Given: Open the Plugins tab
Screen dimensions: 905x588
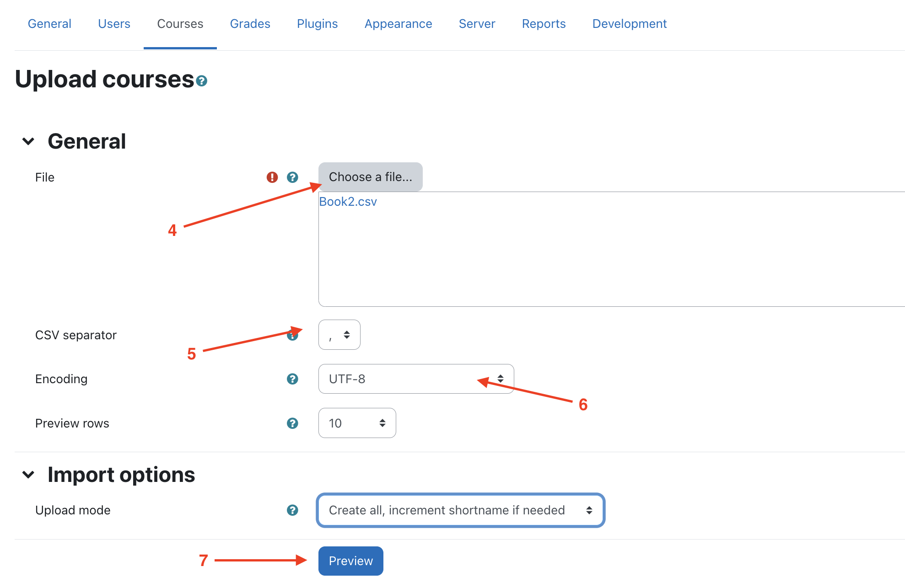Looking at the screenshot, I should point(317,24).
